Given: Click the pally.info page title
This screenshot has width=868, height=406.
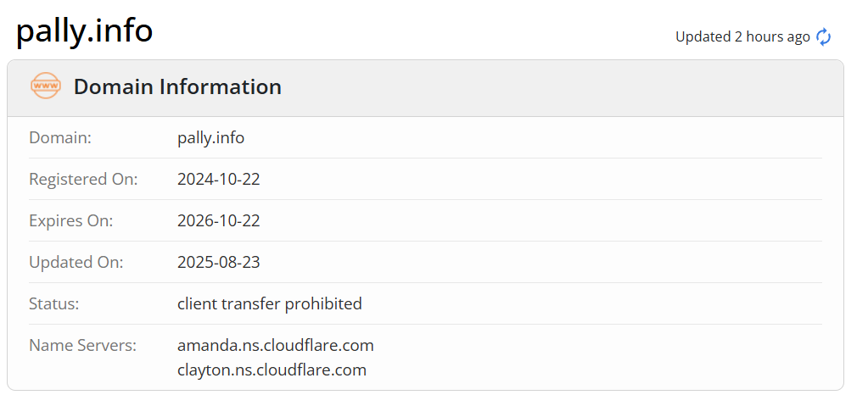Looking at the screenshot, I should (x=84, y=31).
